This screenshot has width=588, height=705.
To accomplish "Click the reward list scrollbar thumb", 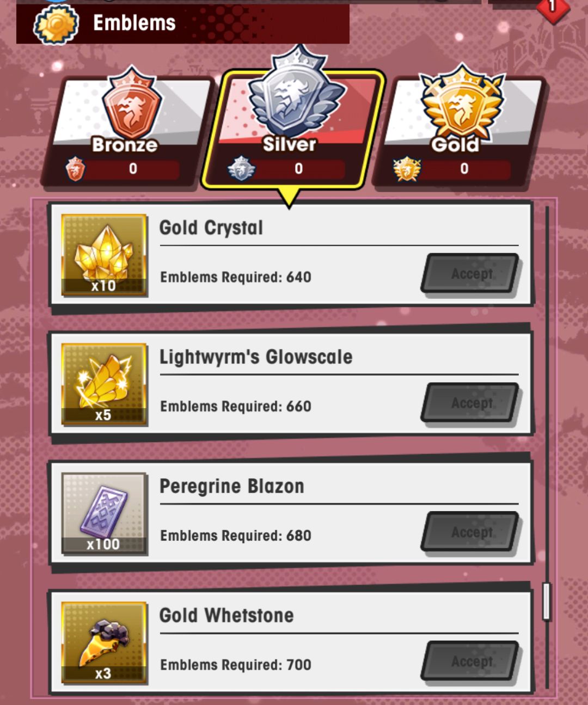I will [547, 602].
